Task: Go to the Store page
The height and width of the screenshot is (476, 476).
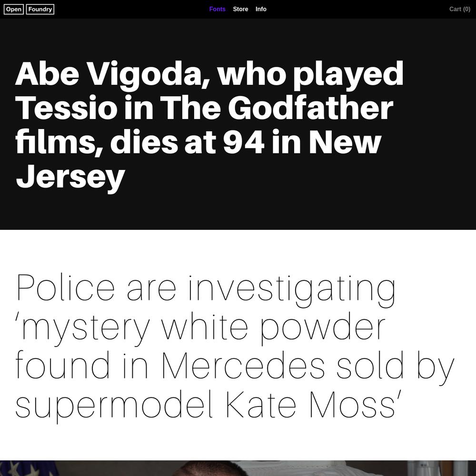Action: 240,9
